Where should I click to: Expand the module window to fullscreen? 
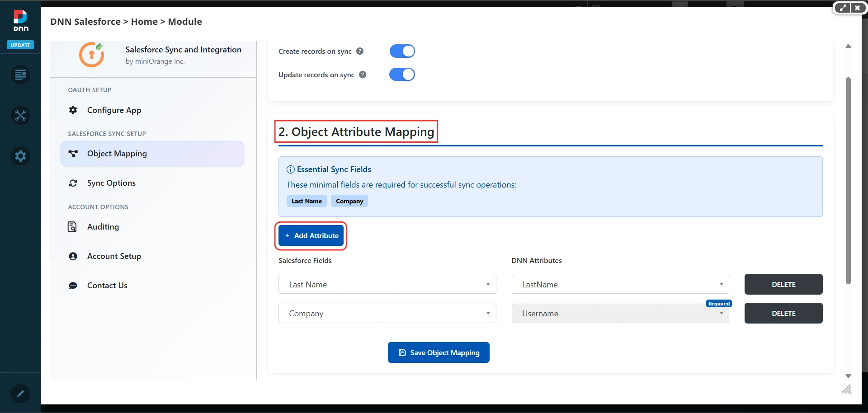(843, 8)
